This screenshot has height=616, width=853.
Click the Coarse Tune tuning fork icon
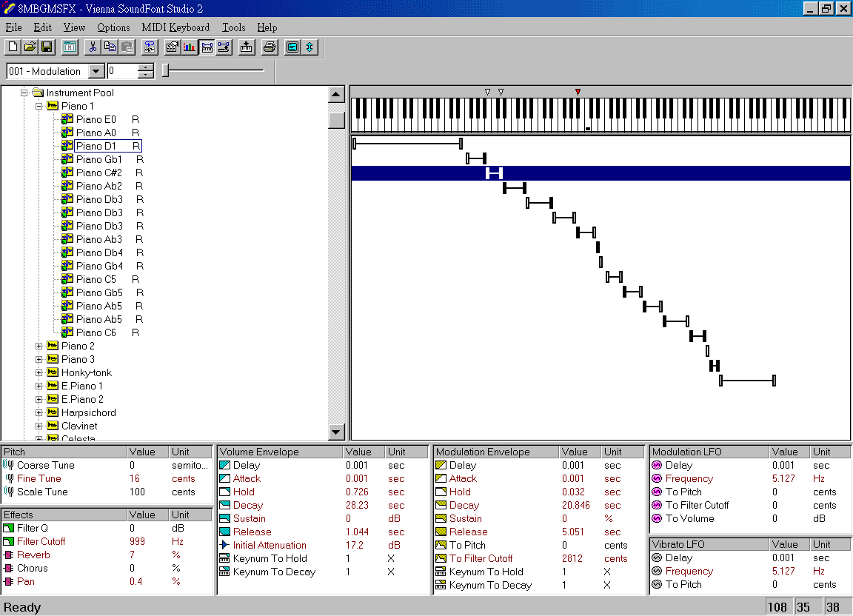[9, 465]
